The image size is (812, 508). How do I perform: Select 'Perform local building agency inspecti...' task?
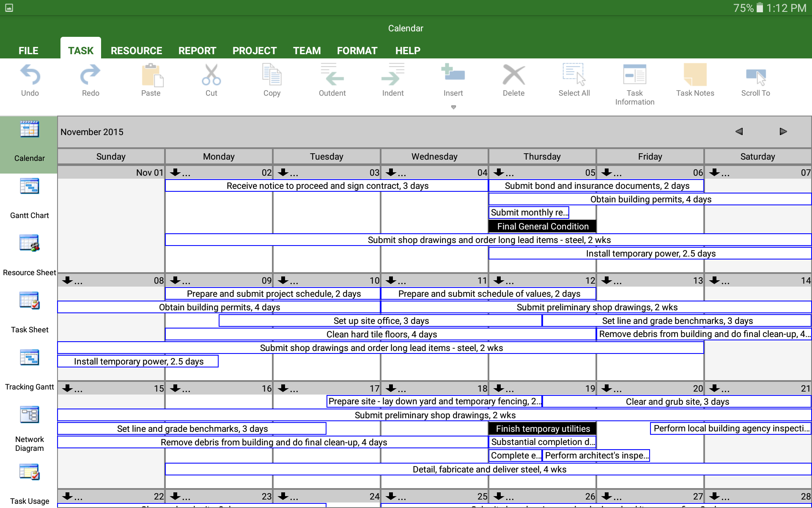(731, 428)
